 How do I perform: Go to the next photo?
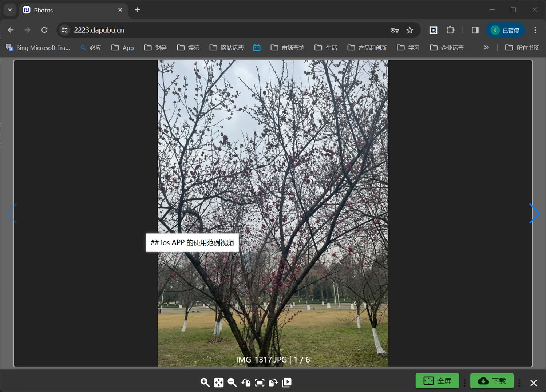[534, 213]
